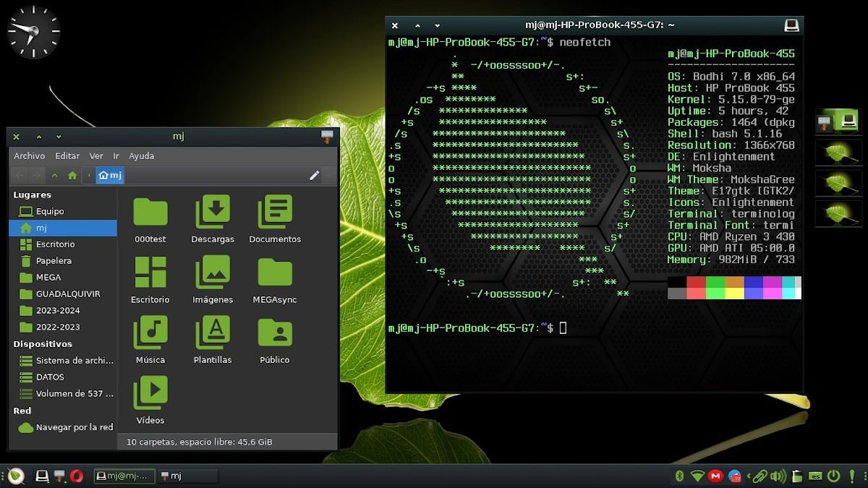Launch file manager from the shelf launcher
The width and height of the screenshot is (868, 488).
pyautogui.click(x=60, y=476)
